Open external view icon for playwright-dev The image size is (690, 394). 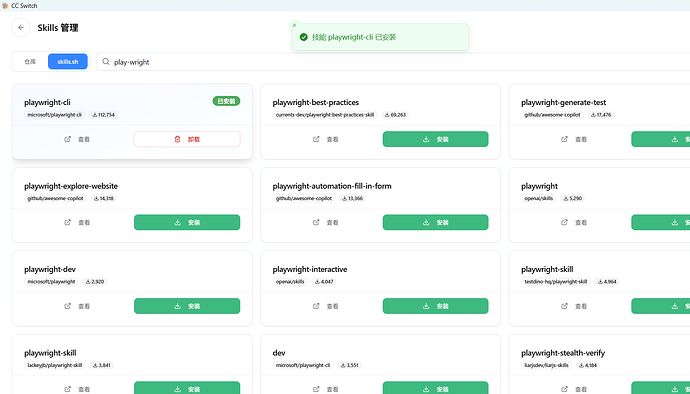(67, 306)
